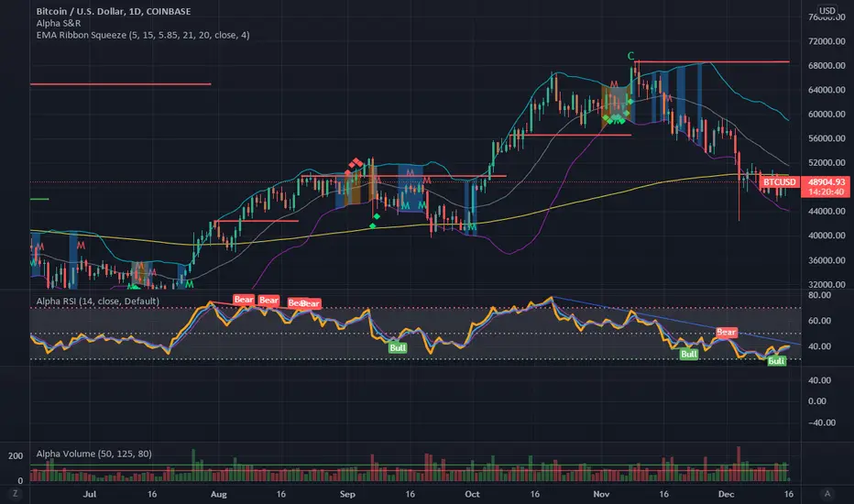Click the 44000.00 price axis label
854x504 pixels.
[827, 212]
